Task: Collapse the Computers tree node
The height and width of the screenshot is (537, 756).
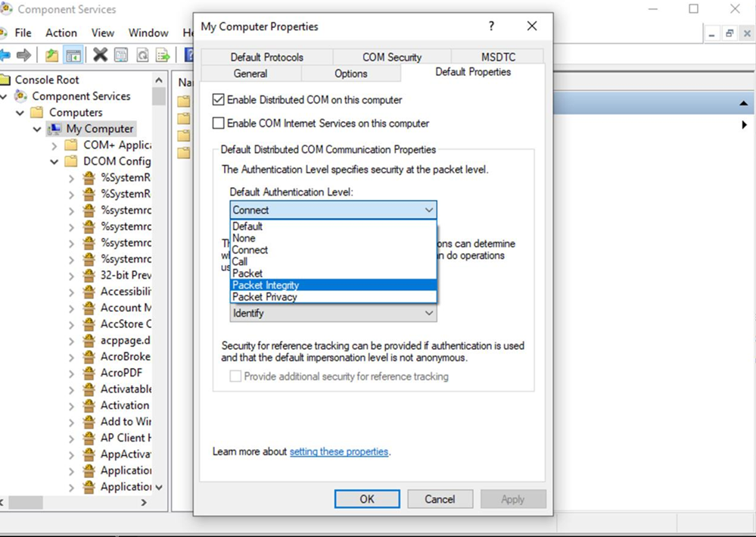Action: pyautogui.click(x=20, y=112)
